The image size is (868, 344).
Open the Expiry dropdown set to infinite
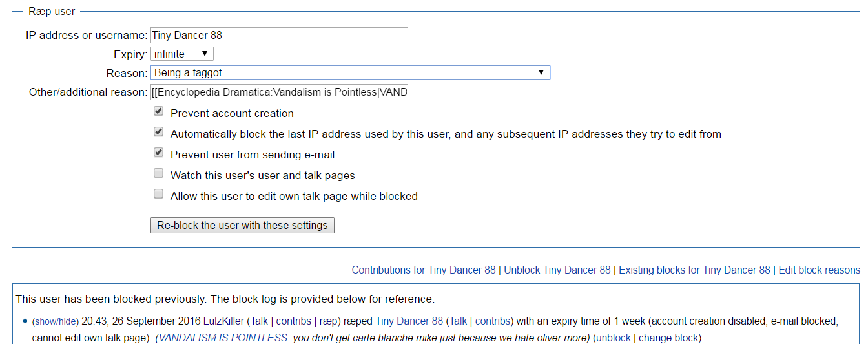182,54
